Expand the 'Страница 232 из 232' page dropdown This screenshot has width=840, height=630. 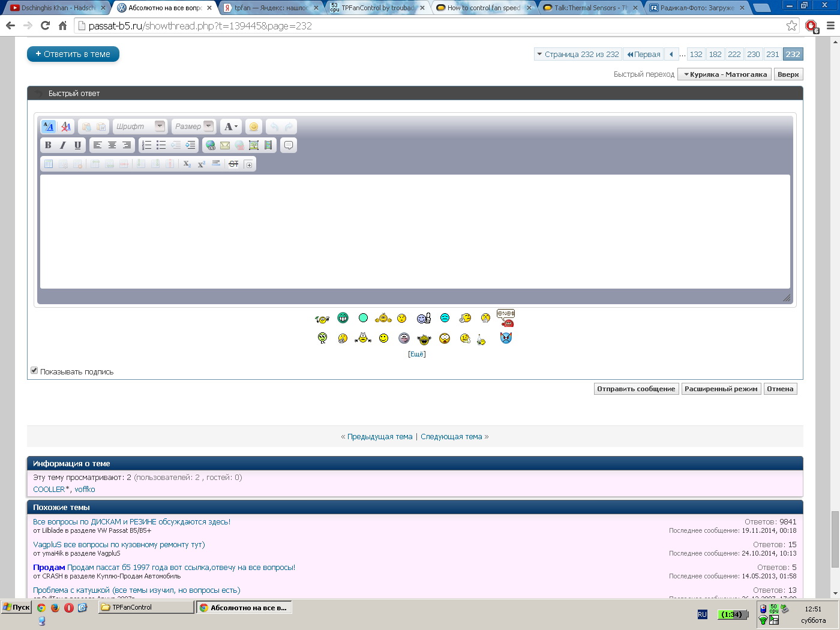click(x=577, y=55)
